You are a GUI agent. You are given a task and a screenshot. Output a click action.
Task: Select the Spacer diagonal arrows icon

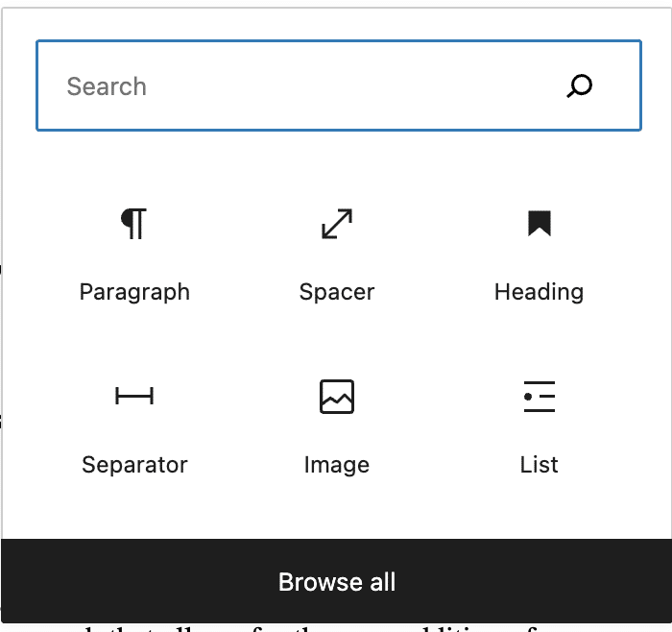pos(337,224)
